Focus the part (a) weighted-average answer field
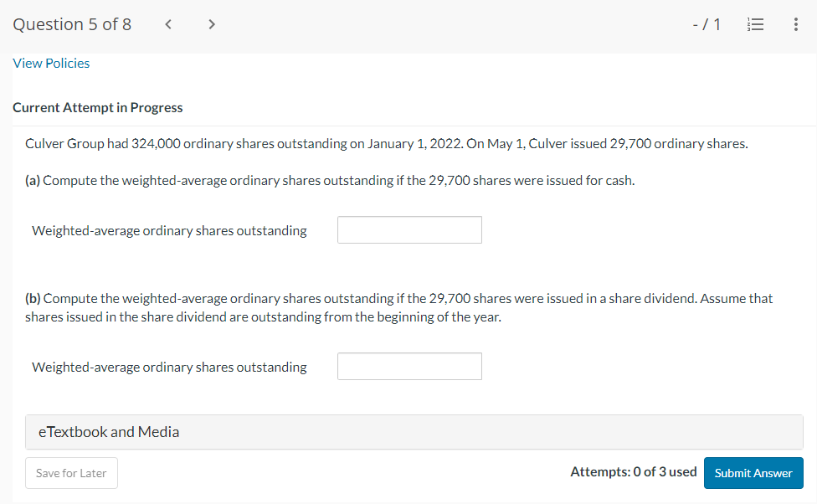Image resolution: width=817 pixels, height=504 pixels. point(409,230)
